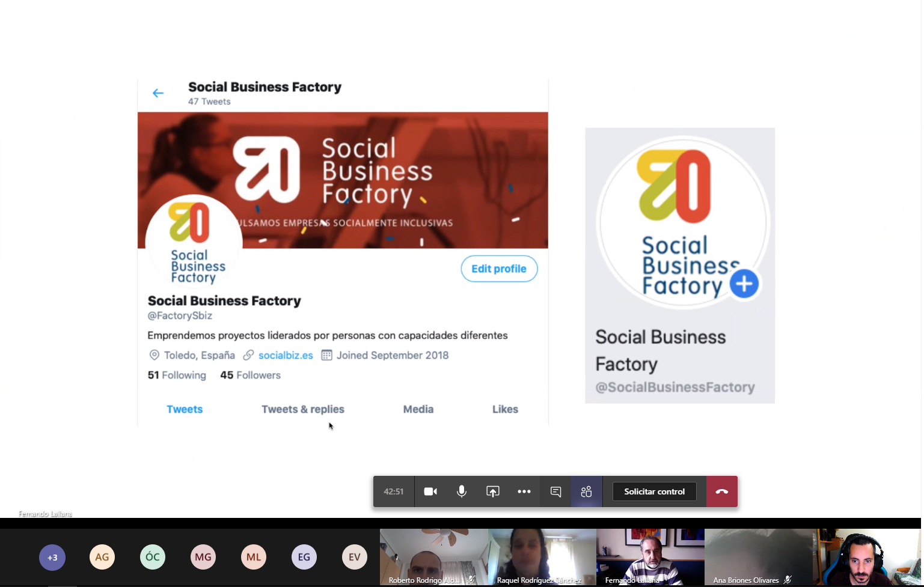Click the chain link icon by website
The width and height of the screenshot is (924, 587).
[x=248, y=355]
